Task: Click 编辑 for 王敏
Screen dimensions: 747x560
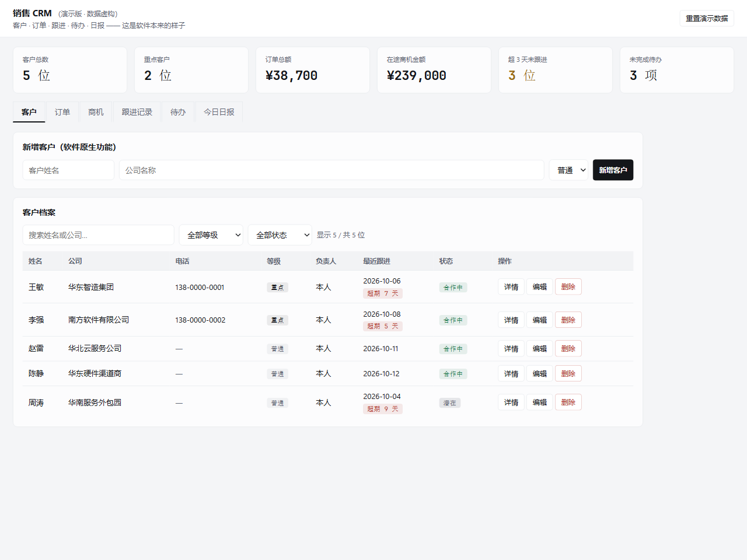Action: coord(540,287)
